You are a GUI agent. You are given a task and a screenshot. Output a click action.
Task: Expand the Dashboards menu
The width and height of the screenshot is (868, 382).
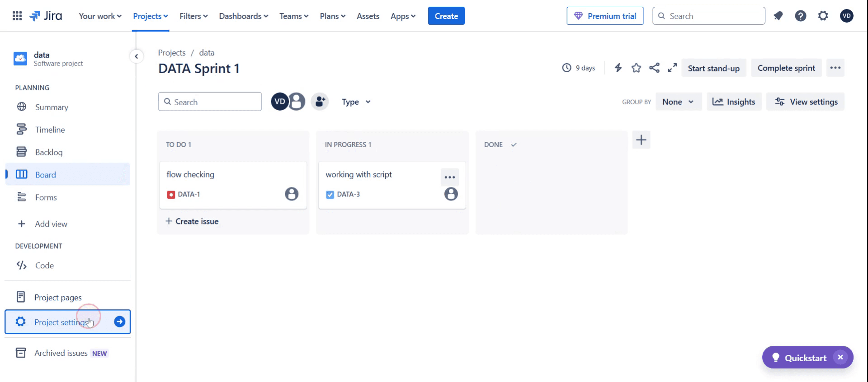[x=244, y=16]
